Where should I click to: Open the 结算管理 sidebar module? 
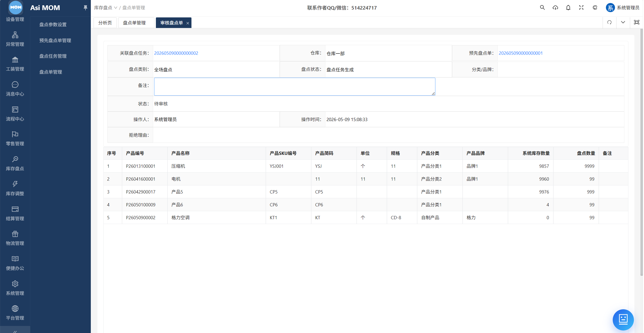15,213
